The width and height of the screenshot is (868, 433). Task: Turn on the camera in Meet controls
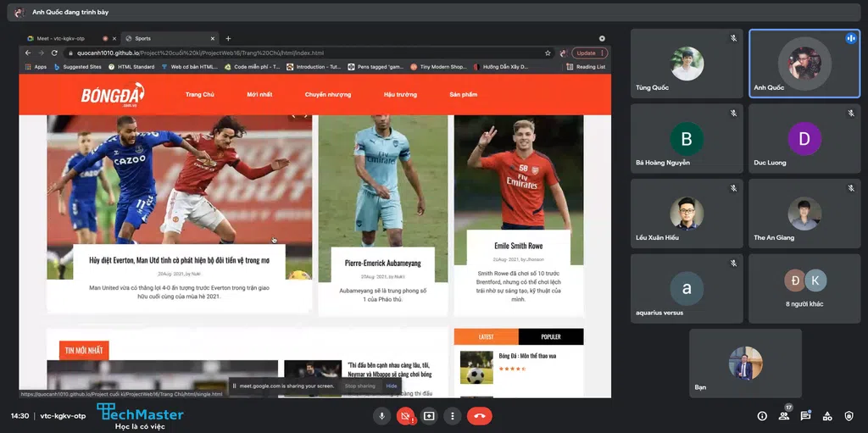click(x=405, y=415)
